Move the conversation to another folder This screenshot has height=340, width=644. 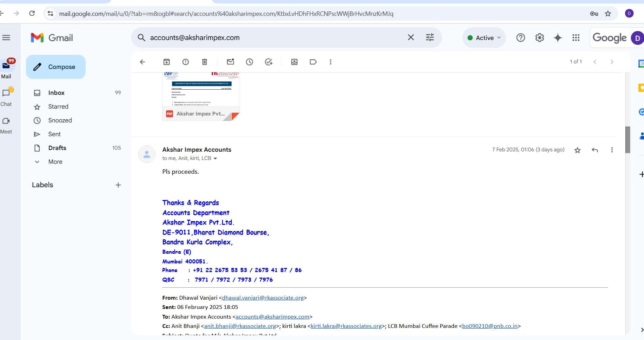(x=294, y=62)
